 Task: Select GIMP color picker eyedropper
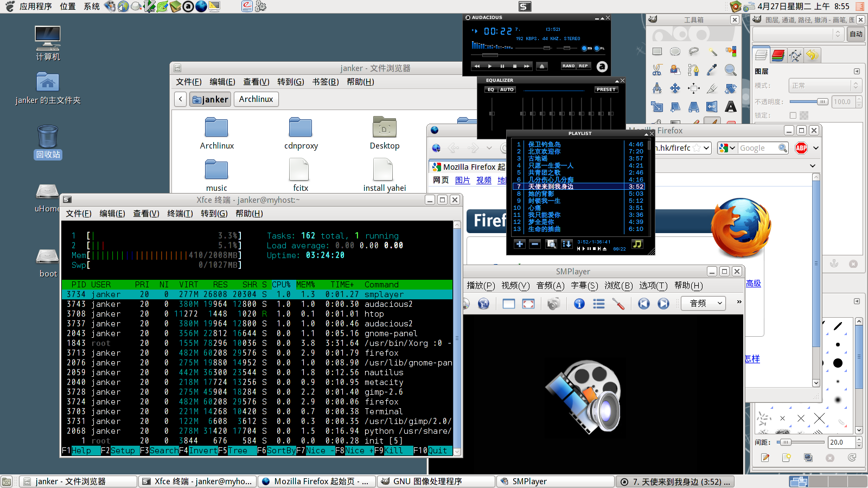712,70
